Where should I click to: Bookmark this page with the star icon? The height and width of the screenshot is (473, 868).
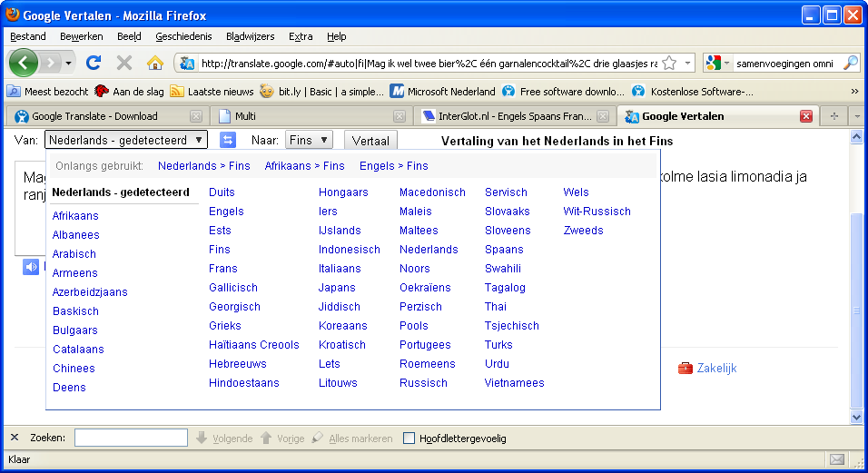point(669,63)
